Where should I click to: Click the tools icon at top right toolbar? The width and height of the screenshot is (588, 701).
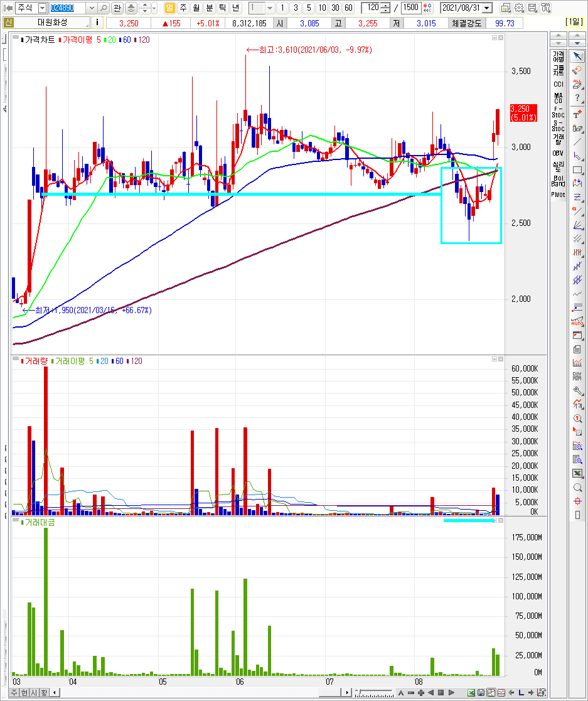[545, 8]
